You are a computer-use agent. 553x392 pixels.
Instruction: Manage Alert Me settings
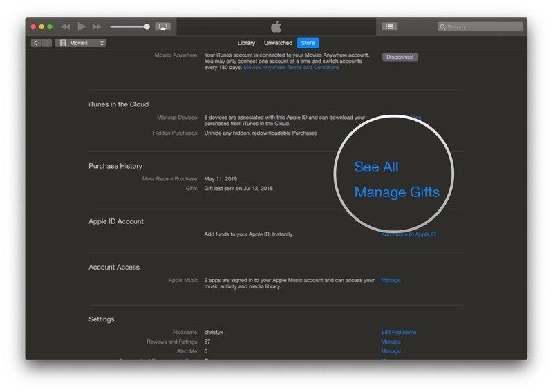point(391,351)
